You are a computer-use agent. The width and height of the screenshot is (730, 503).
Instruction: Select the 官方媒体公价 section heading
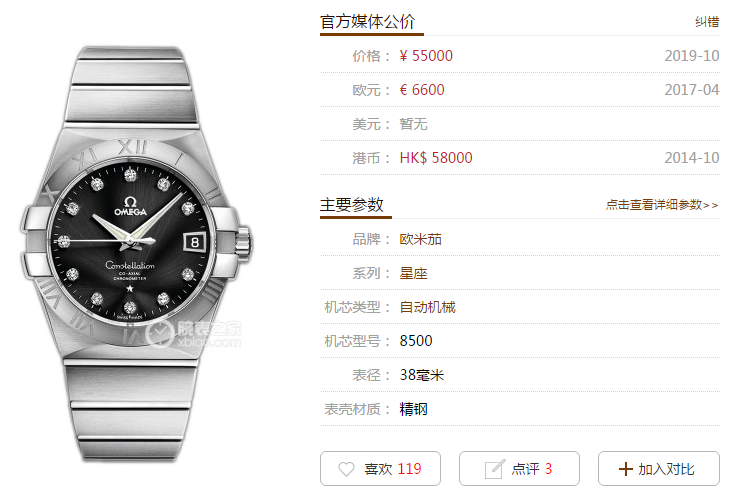367,21
